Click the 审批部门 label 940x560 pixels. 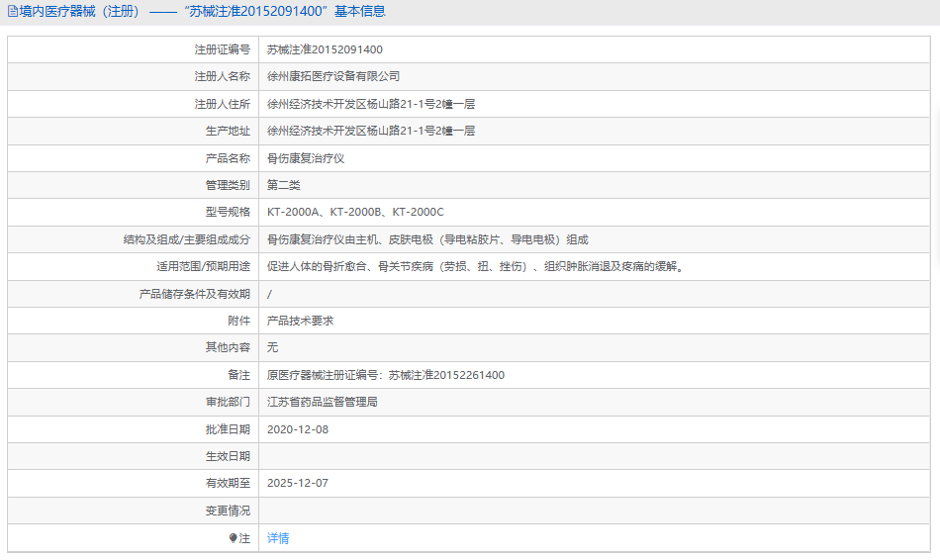pos(228,403)
